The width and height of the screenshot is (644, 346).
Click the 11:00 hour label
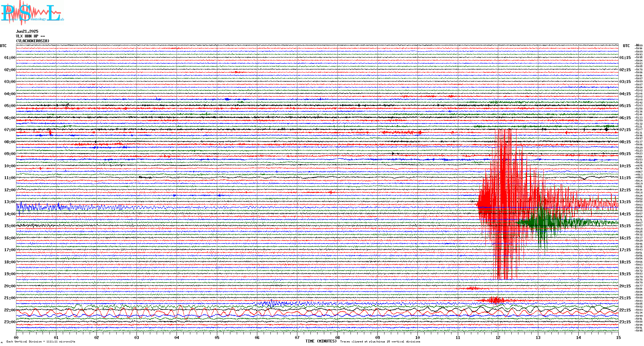[x=10, y=178]
